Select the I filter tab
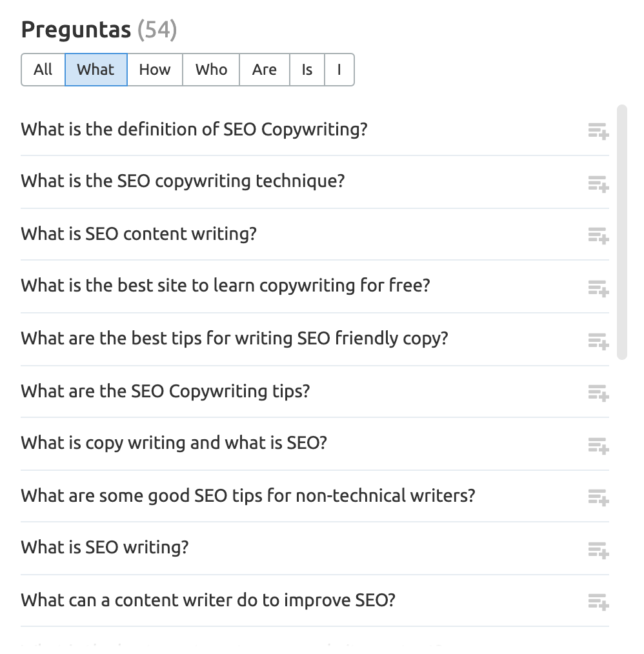 [x=339, y=70]
